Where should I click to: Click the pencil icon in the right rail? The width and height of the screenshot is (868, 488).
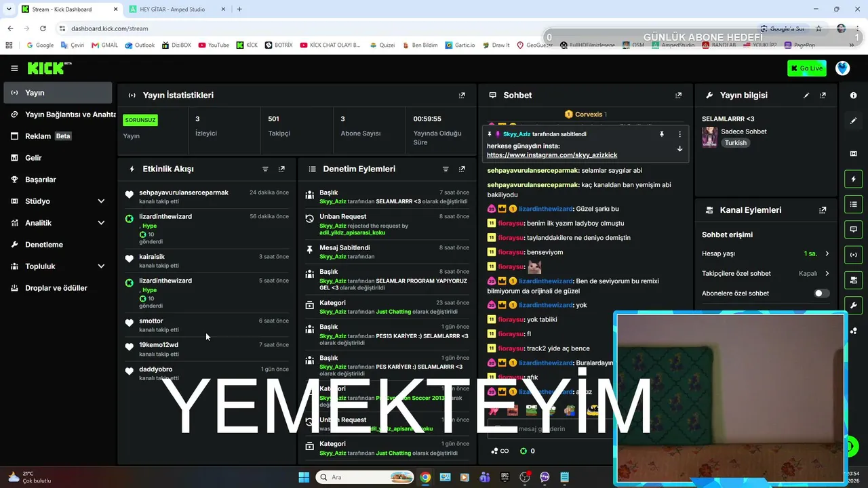click(x=853, y=121)
